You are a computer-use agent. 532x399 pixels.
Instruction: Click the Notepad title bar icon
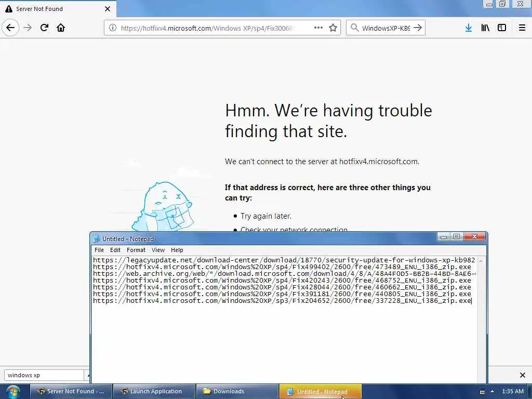pyautogui.click(x=96, y=238)
